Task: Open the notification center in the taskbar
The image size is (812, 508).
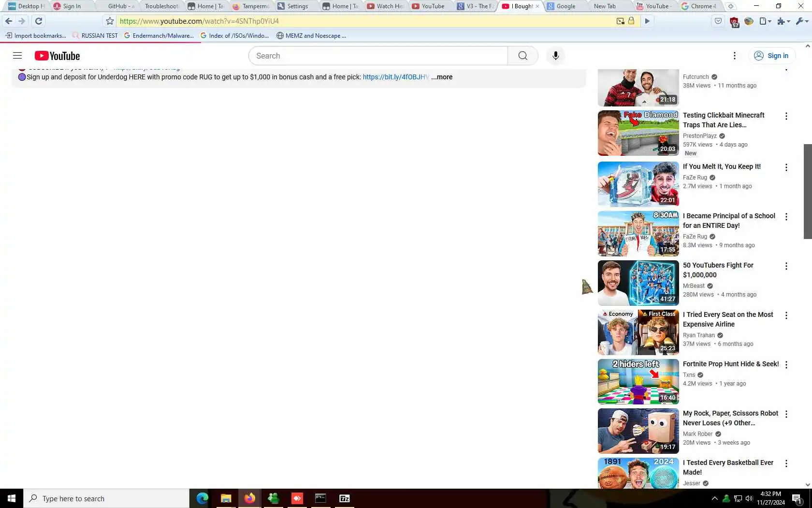Action: click(x=797, y=498)
